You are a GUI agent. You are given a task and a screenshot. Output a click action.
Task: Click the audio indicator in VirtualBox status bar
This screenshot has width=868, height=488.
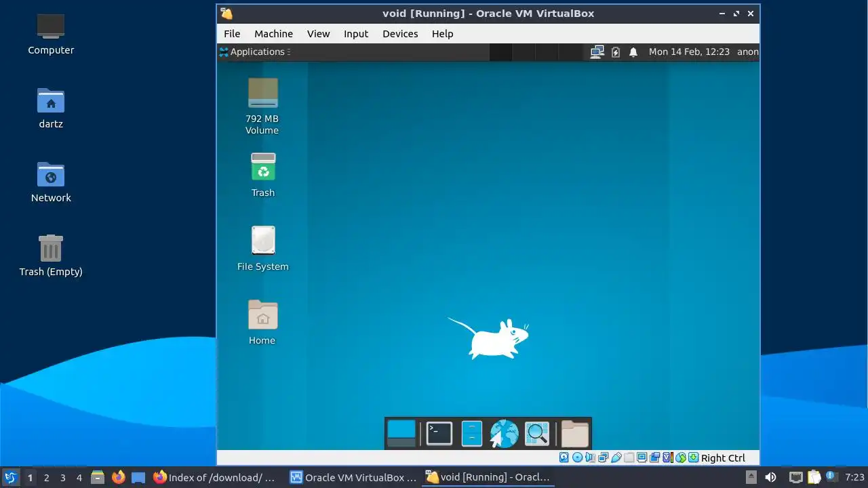pyautogui.click(x=590, y=457)
